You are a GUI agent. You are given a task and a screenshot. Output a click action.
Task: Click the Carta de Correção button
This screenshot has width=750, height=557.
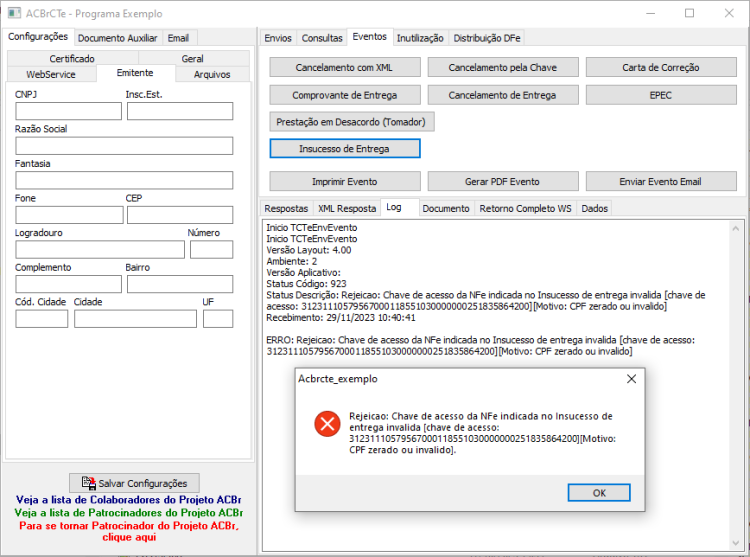click(661, 67)
